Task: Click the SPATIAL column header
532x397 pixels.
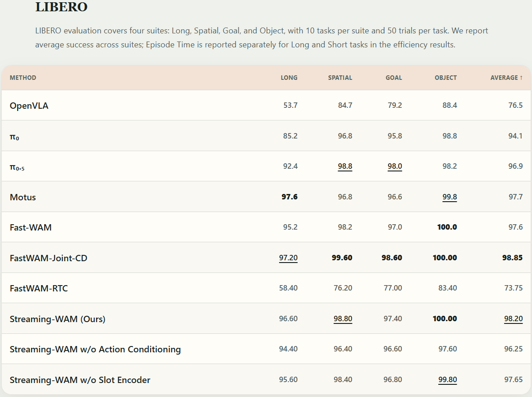Action: coord(340,78)
